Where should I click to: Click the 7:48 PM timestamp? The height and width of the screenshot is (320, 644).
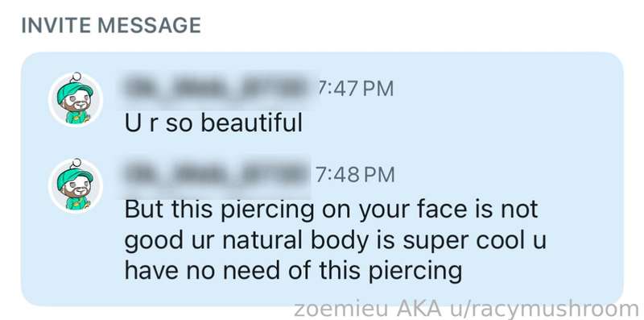[x=355, y=175]
